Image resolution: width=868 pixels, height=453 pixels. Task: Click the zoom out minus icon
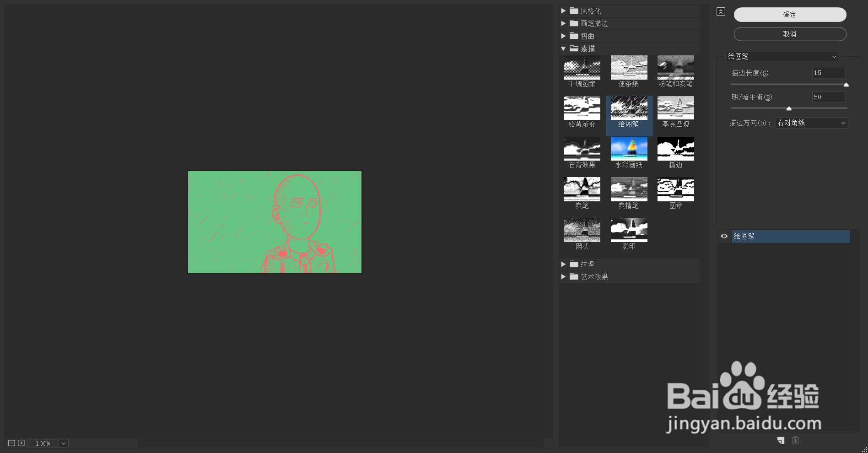tap(12, 443)
